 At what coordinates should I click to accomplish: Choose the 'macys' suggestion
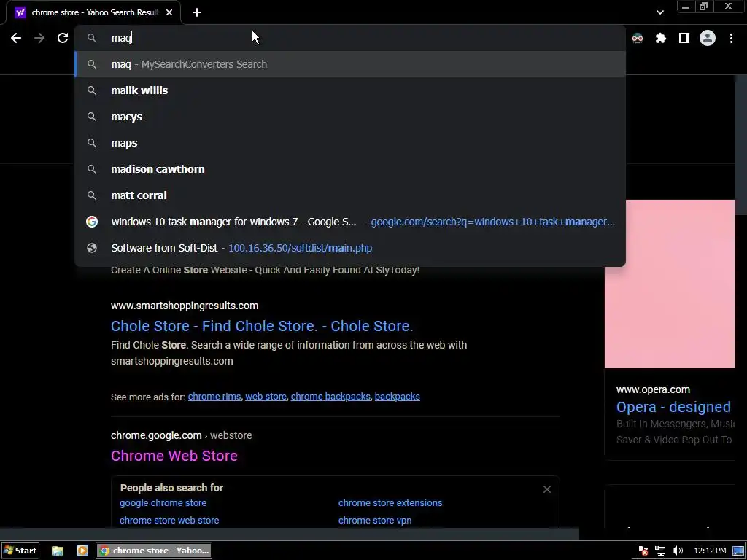[x=350, y=117]
